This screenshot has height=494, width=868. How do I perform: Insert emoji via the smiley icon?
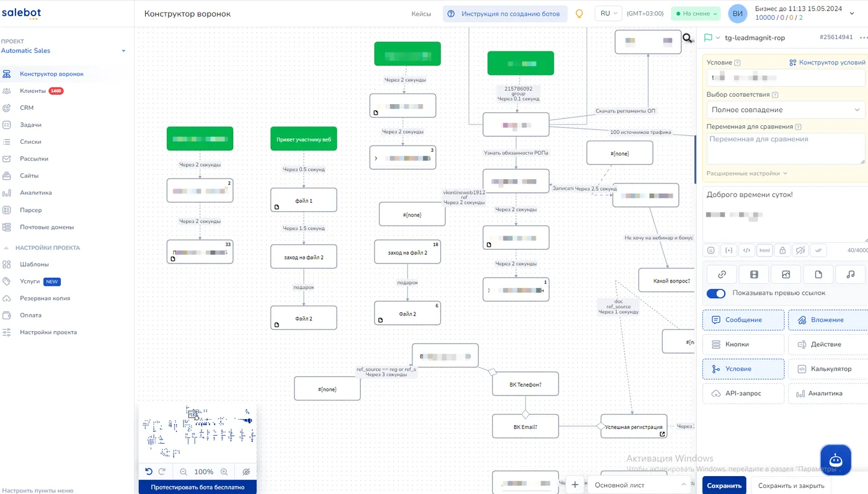(711, 250)
